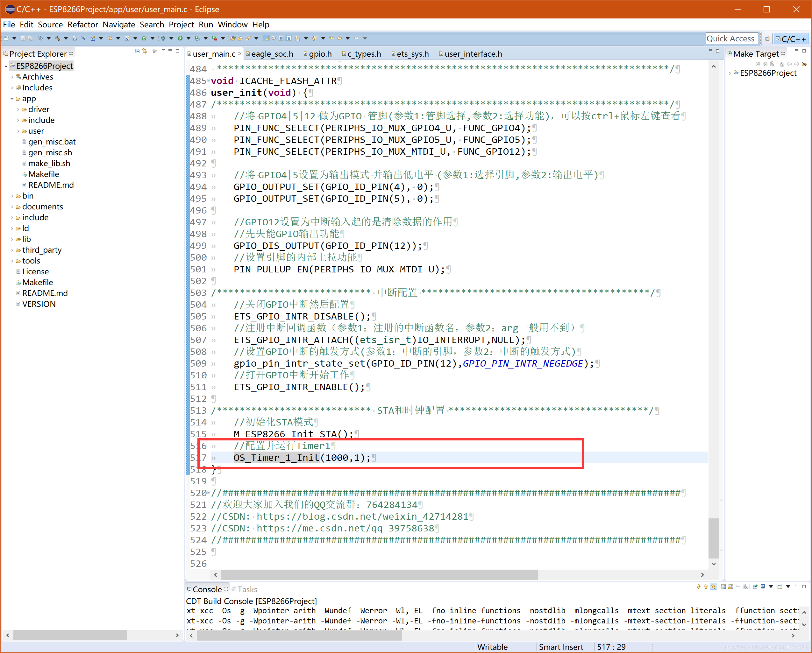Enable Scroll Lock in the Console view

tap(731, 587)
